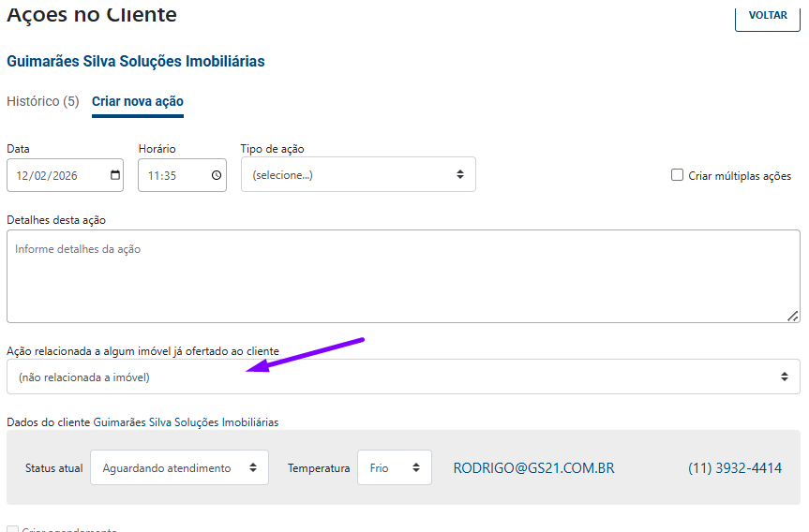Enable the Criar agendamento checkbox
The width and height of the screenshot is (809, 532).
[12, 530]
